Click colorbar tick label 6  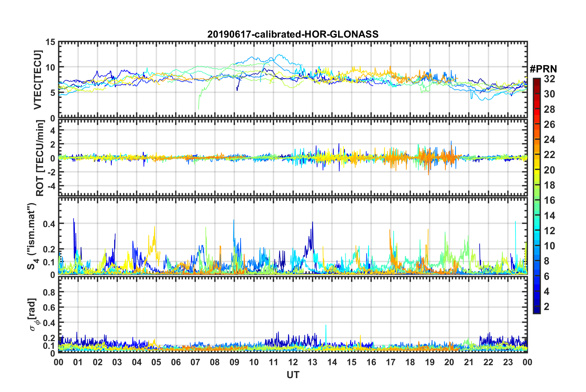click(x=547, y=276)
